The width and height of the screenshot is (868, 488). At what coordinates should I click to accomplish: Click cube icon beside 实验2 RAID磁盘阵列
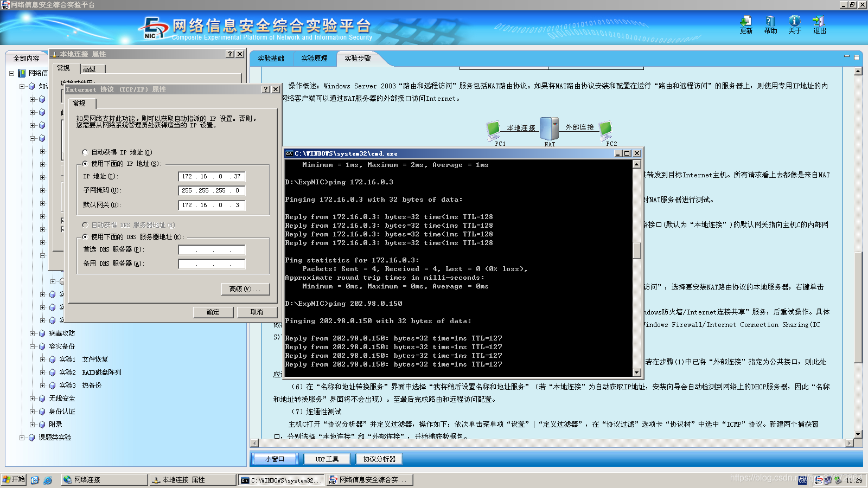pyautogui.click(x=52, y=373)
